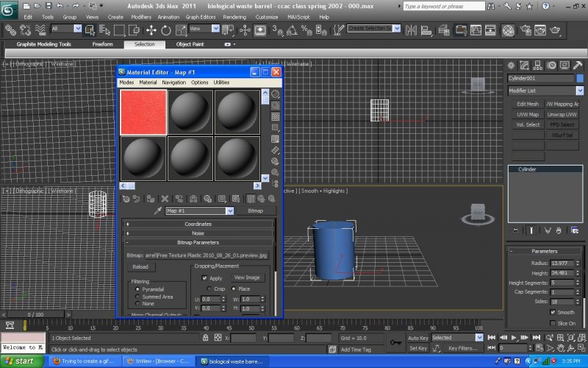Click the Bitmap map type button

click(255, 211)
